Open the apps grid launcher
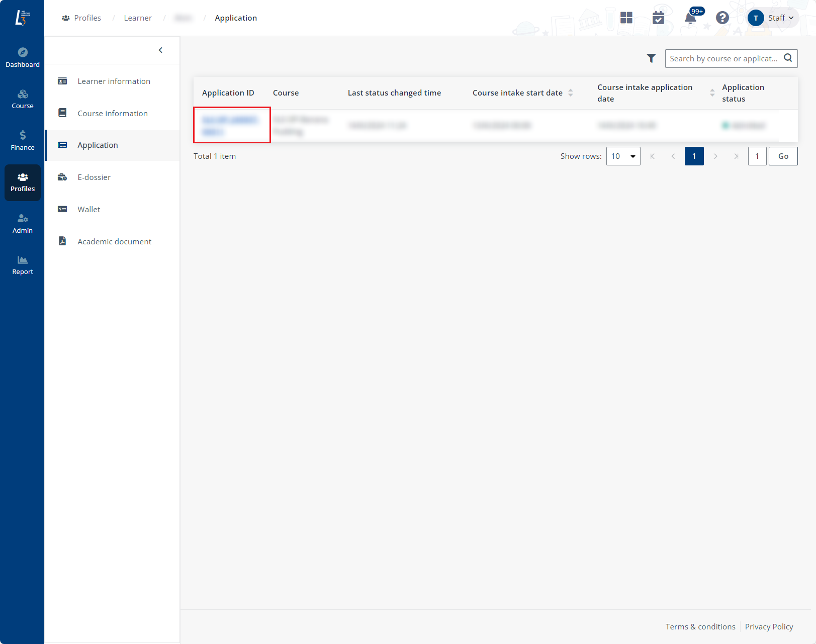This screenshot has width=816, height=644. point(626,18)
